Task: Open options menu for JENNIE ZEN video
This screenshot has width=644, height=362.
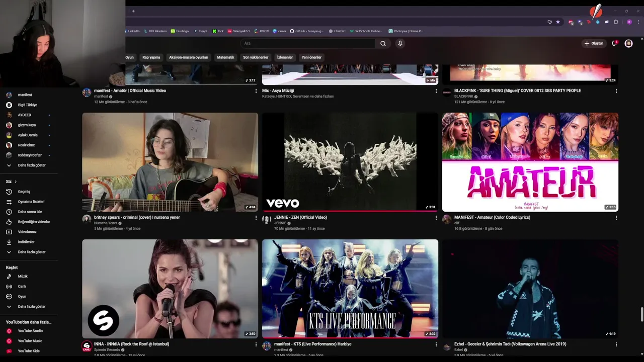Action: tap(436, 218)
